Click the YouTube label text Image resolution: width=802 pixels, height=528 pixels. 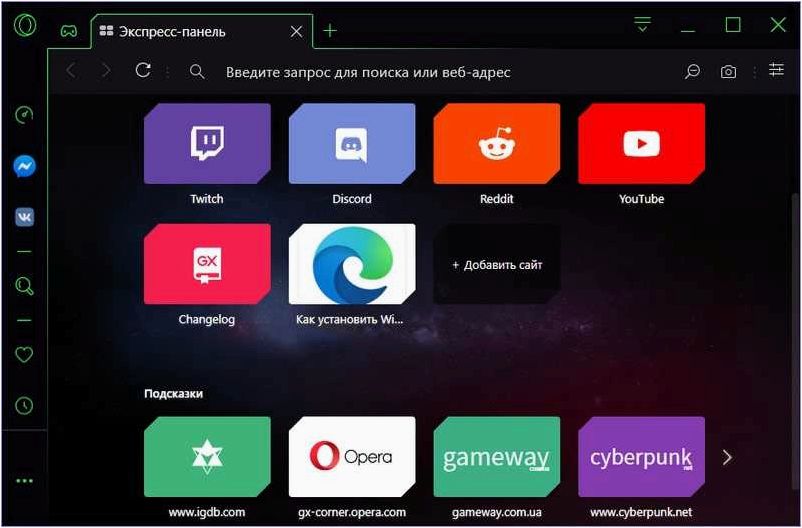[641, 199]
